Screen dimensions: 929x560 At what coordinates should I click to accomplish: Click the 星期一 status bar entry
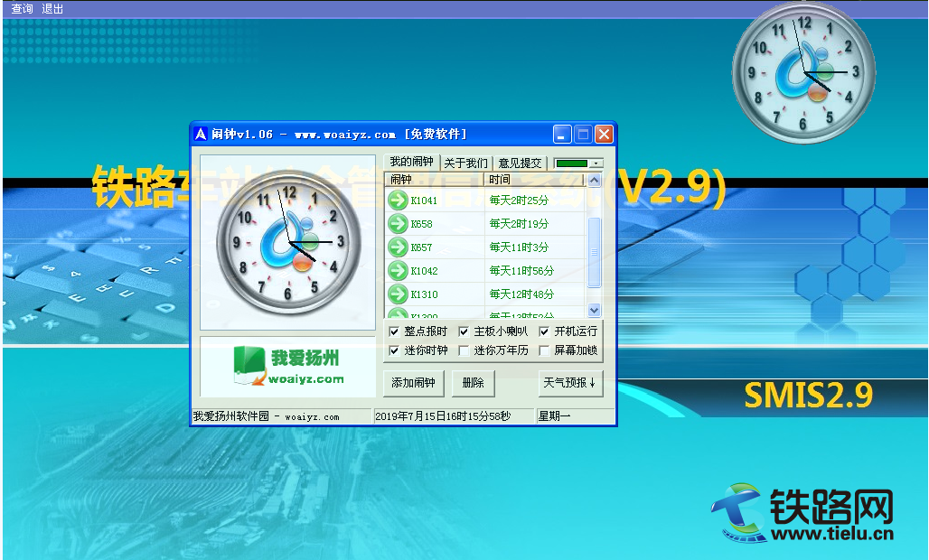coord(555,416)
